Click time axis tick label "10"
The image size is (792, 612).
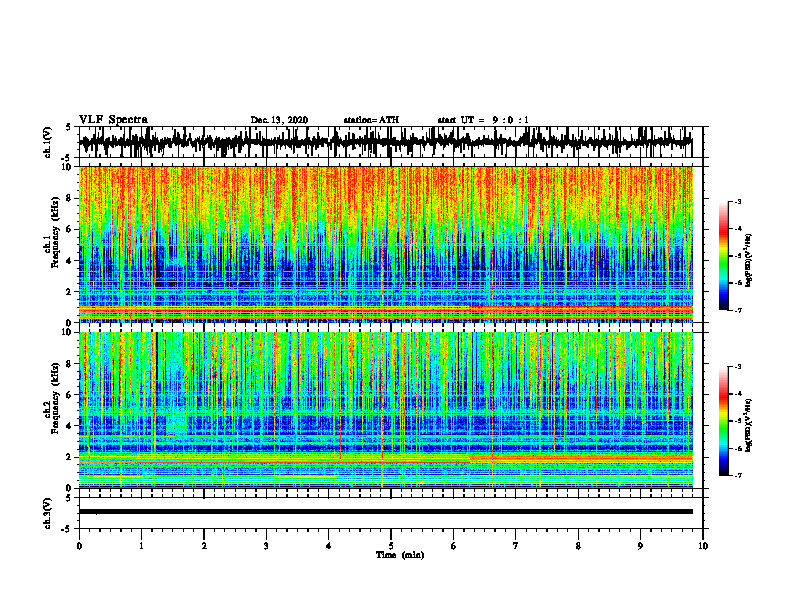pos(703,546)
